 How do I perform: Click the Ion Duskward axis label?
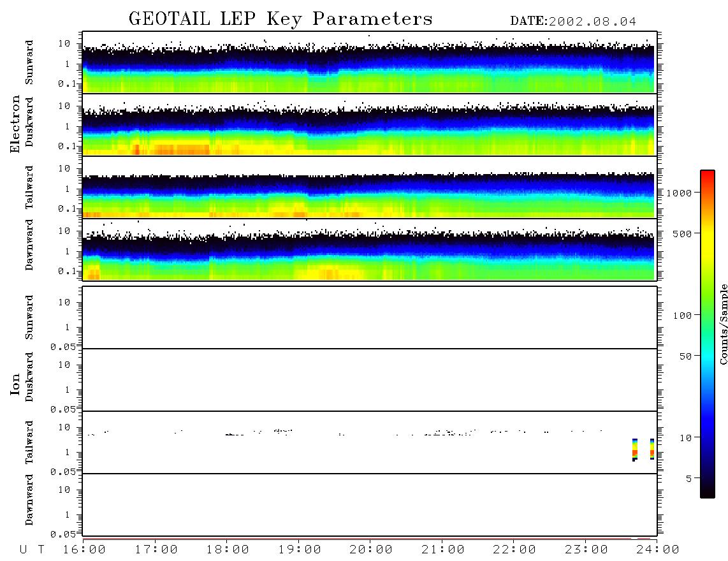click(29, 377)
